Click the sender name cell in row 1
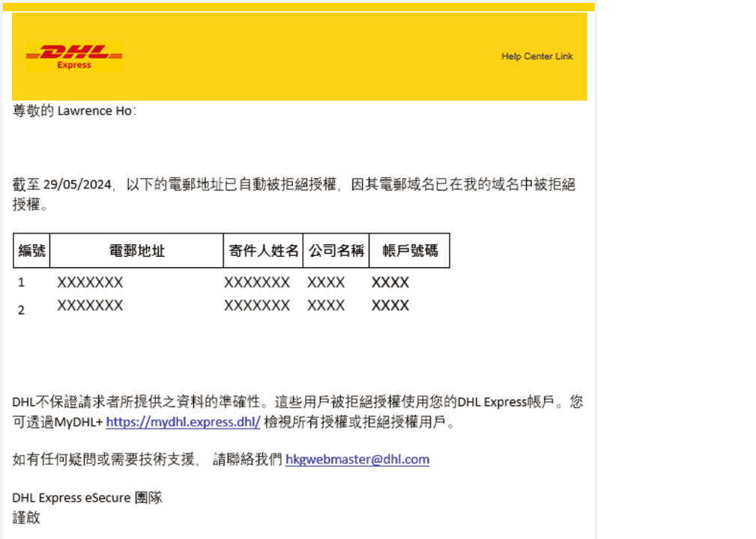Screen dimensions: 756x539 pyautogui.click(x=257, y=282)
